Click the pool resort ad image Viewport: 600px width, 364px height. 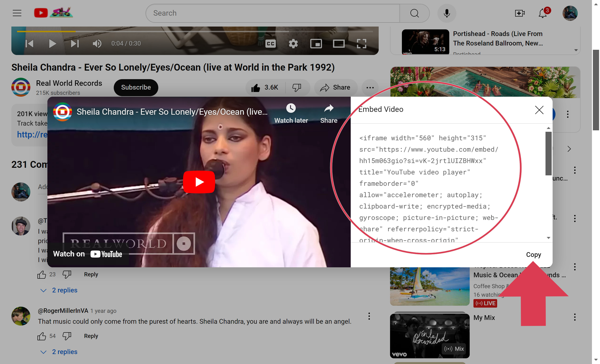[x=485, y=82]
